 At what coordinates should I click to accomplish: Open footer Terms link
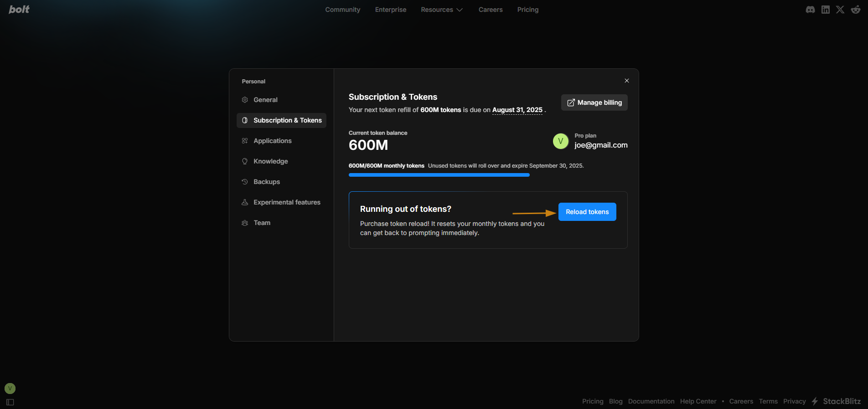pos(768,401)
